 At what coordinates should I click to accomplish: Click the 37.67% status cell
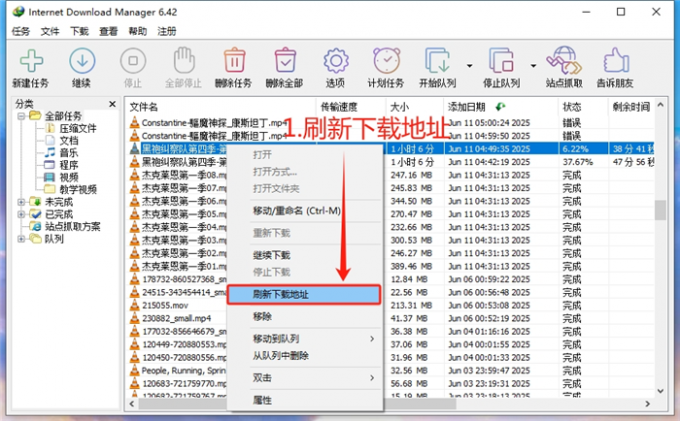[577, 162]
